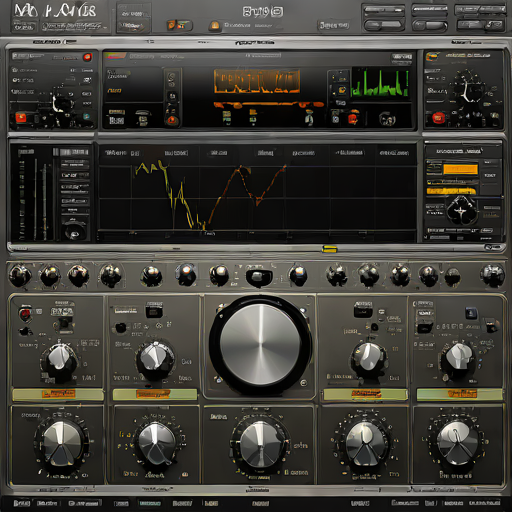Image resolution: width=512 pixels, height=512 pixels.
Task: Click the small yellow marker on the bar below the graph
Action: (x=329, y=249)
